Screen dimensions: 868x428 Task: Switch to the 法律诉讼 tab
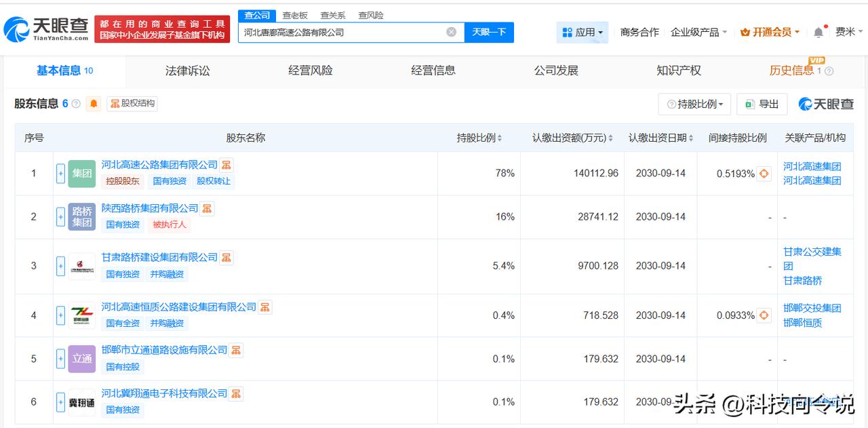tap(187, 71)
